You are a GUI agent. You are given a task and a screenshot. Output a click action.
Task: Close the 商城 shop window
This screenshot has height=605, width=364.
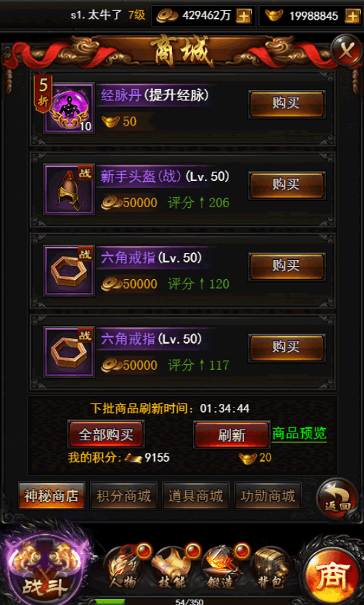[x=345, y=51]
